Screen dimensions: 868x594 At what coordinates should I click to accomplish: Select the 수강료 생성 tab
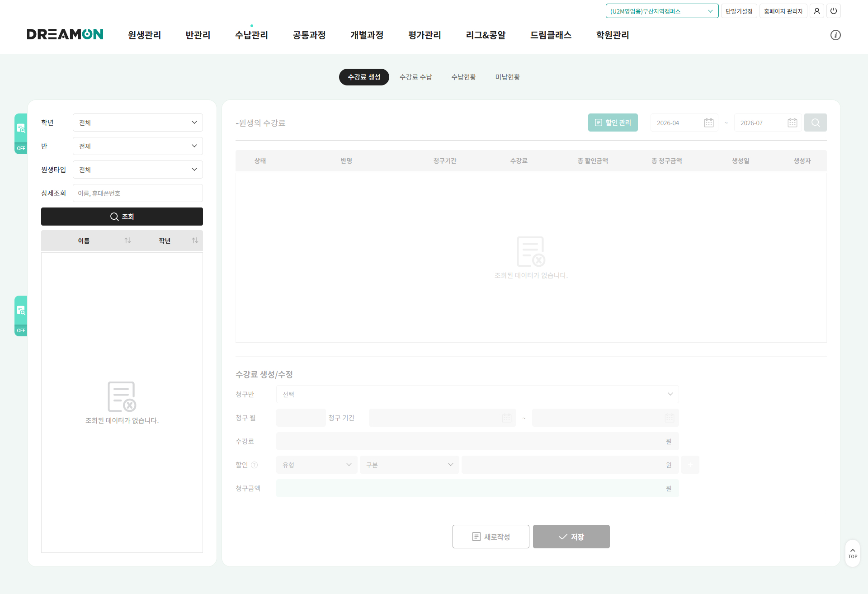[364, 77]
